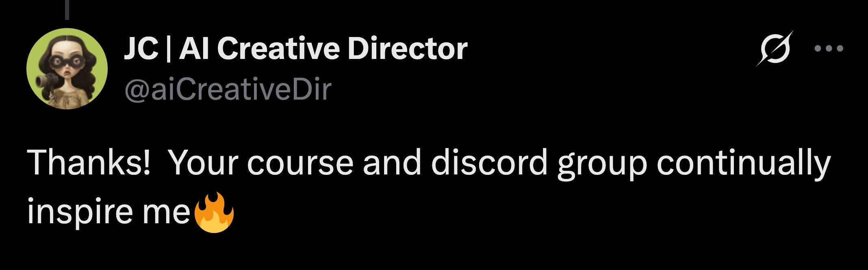Image resolution: width=868 pixels, height=270 pixels.
Task: Visit the @aiCreativeDir handle link
Action: 228,89
